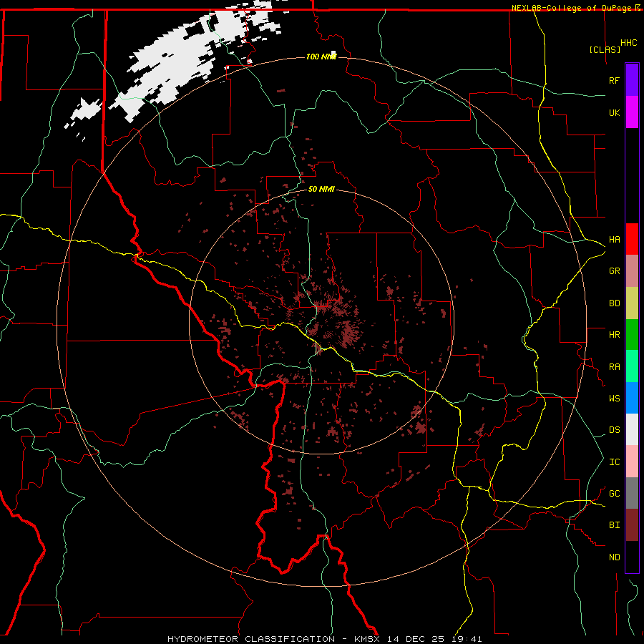Viewport: 644px width, 644px height.
Task: Click the RA legend label
Action: tap(614, 367)
